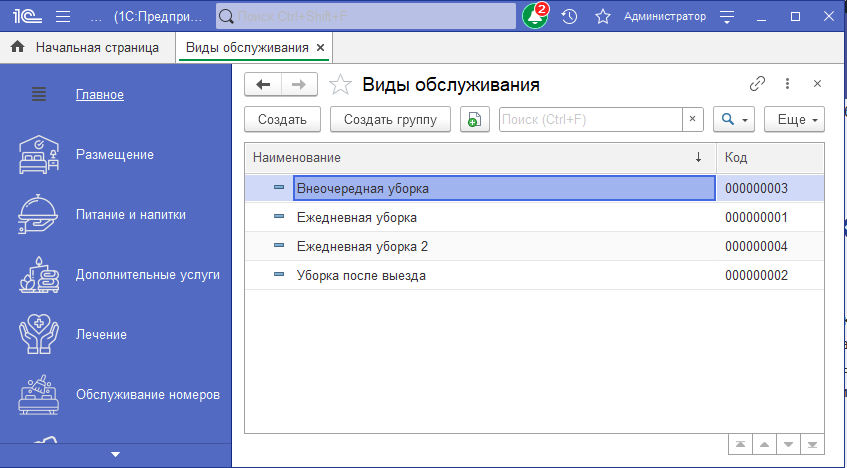Click the favorites star in title bar
The image size is (847, 468).
(602, 17)
